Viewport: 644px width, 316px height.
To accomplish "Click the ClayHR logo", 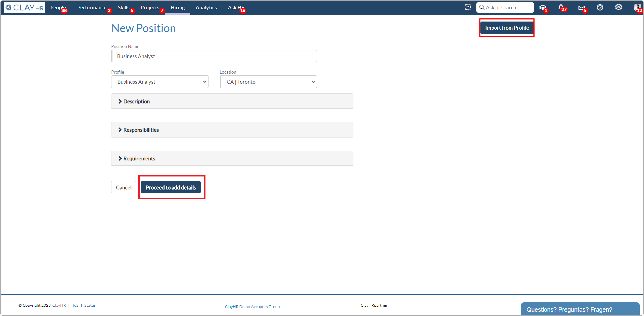I will pos(24,7).
